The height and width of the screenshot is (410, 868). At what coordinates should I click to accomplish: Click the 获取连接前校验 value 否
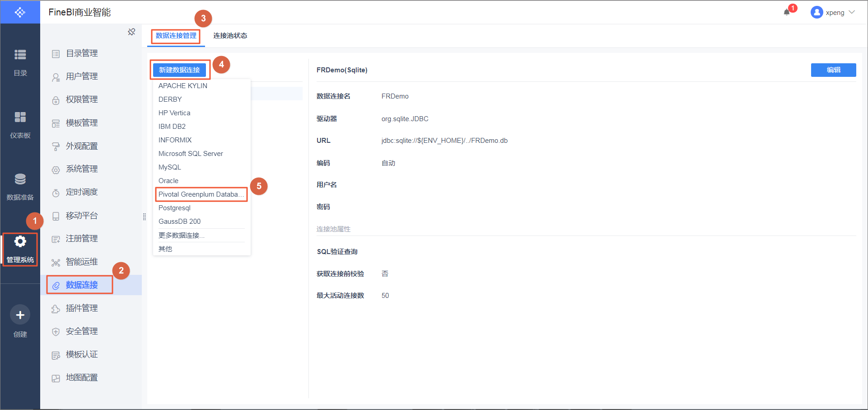tap(385, 274)
